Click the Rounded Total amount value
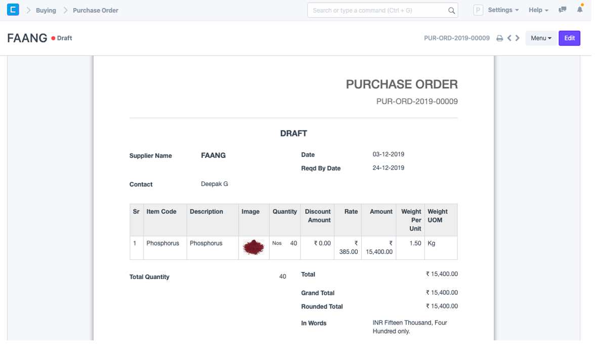 [x=442, y=306]
